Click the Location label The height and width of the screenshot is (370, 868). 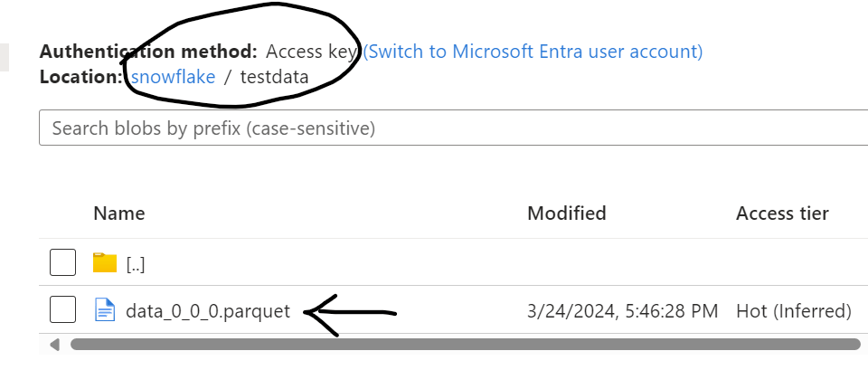coord(80,77)
